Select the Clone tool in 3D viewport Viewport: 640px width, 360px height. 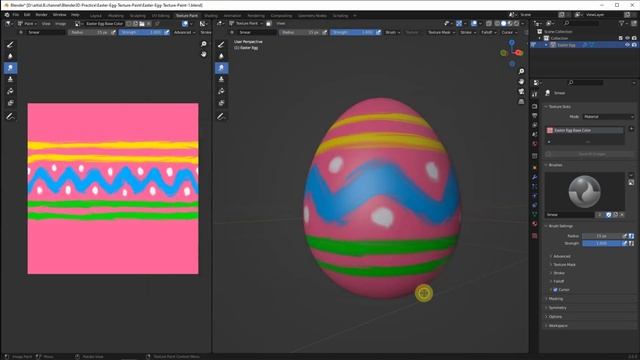pyautogui.click(x=221, y=80)
